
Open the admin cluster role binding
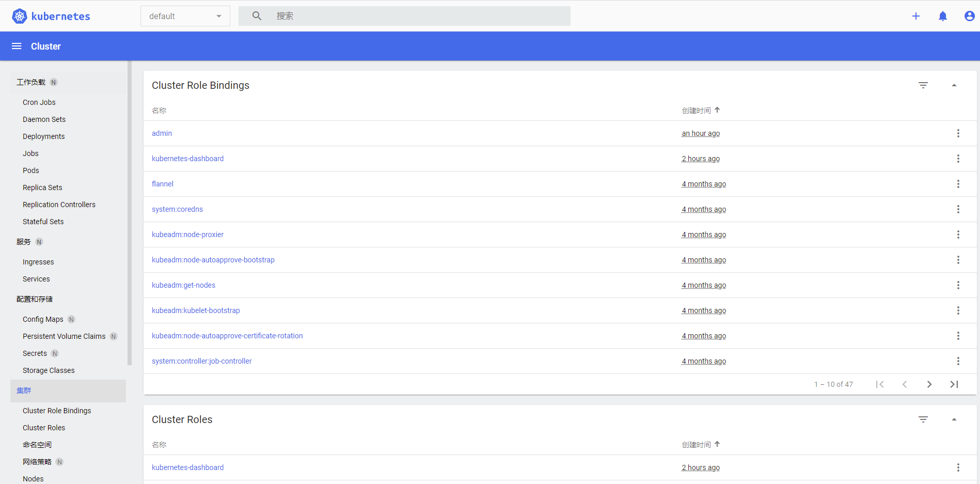pos(162,133)
